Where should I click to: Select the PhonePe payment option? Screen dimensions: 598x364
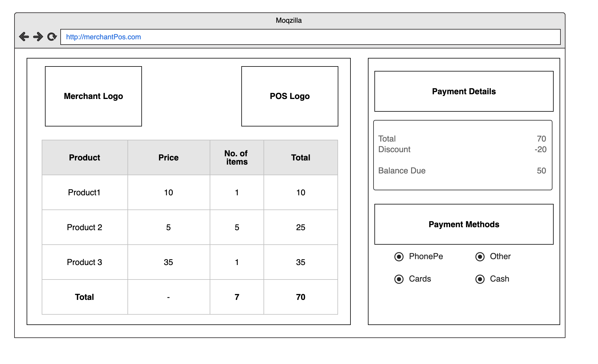click(x=399, y=256)
